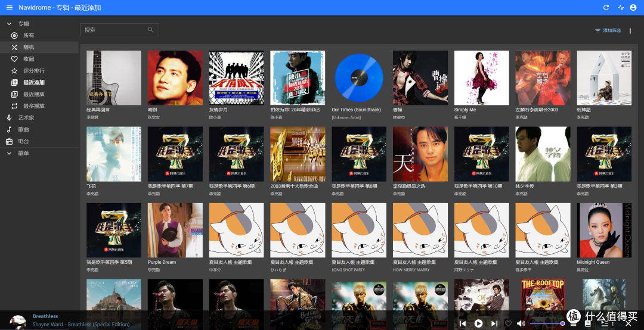Click the [Unknown Artist] link under Our Times
644x330 pixels.
click(346, 118)
